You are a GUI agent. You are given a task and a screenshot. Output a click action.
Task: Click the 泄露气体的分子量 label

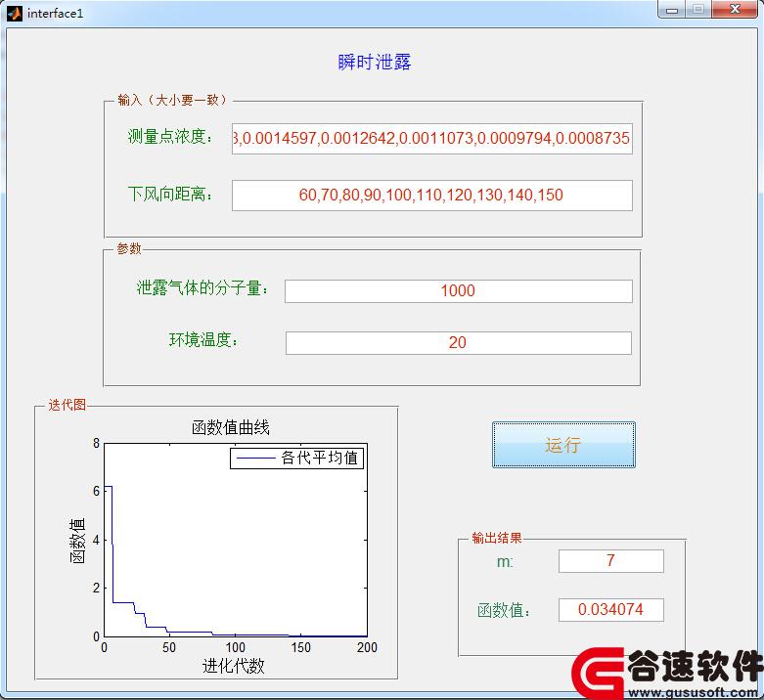coord(202,287)
